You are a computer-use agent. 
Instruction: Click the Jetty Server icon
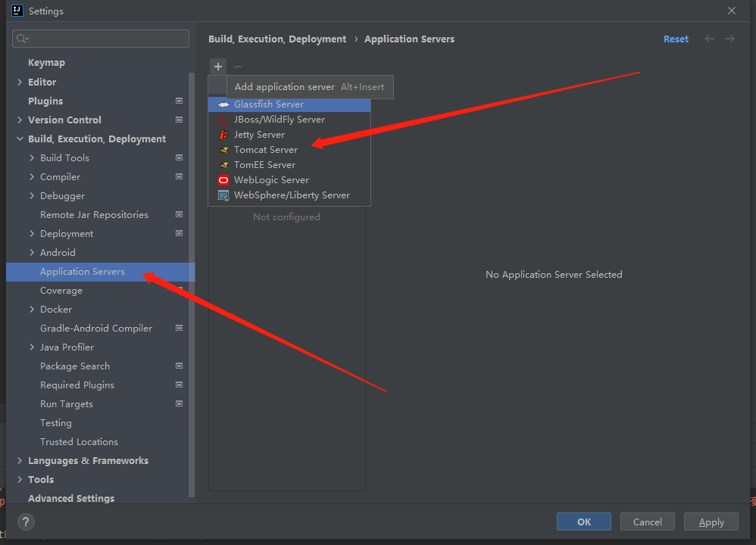[x=223, y=135]
